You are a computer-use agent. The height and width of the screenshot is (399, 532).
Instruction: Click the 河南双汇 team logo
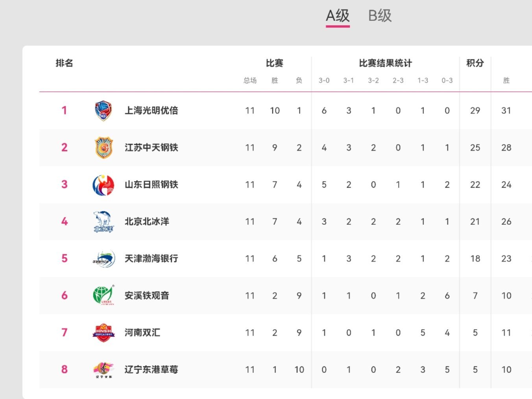103,332
